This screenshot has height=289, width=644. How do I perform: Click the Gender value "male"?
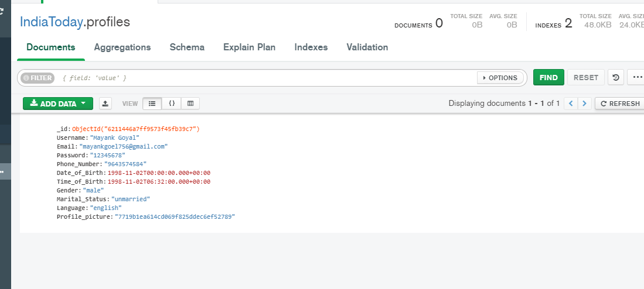pyautogui.click(x=94, y=191)
